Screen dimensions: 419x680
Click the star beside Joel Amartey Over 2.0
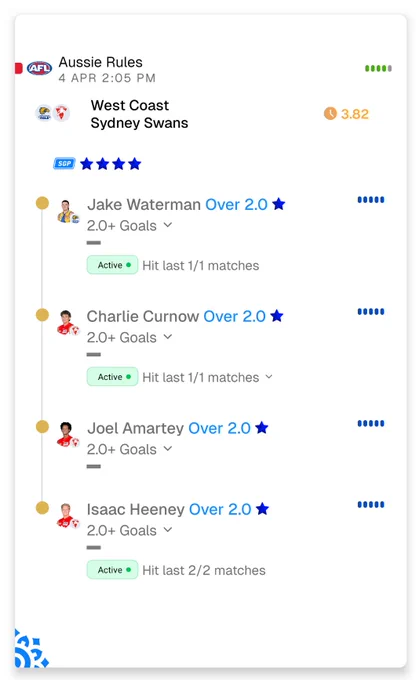pyautogui.click(x=262, y=428)
